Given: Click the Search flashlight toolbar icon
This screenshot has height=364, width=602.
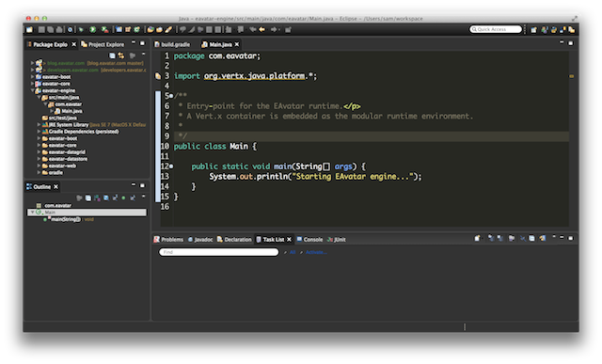Looking at the screenshot, I should click(x=168, y=29).
